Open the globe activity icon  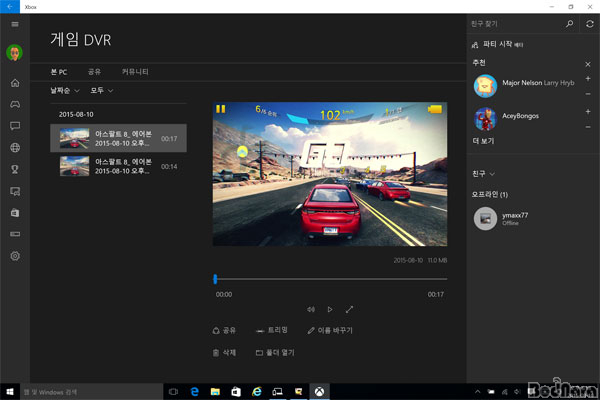15,147
